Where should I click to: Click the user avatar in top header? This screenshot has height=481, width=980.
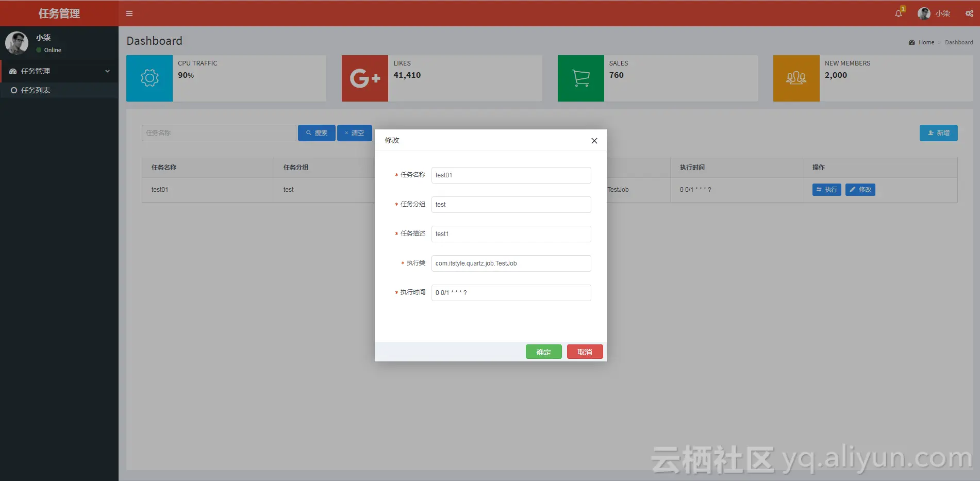coord(924,13)
